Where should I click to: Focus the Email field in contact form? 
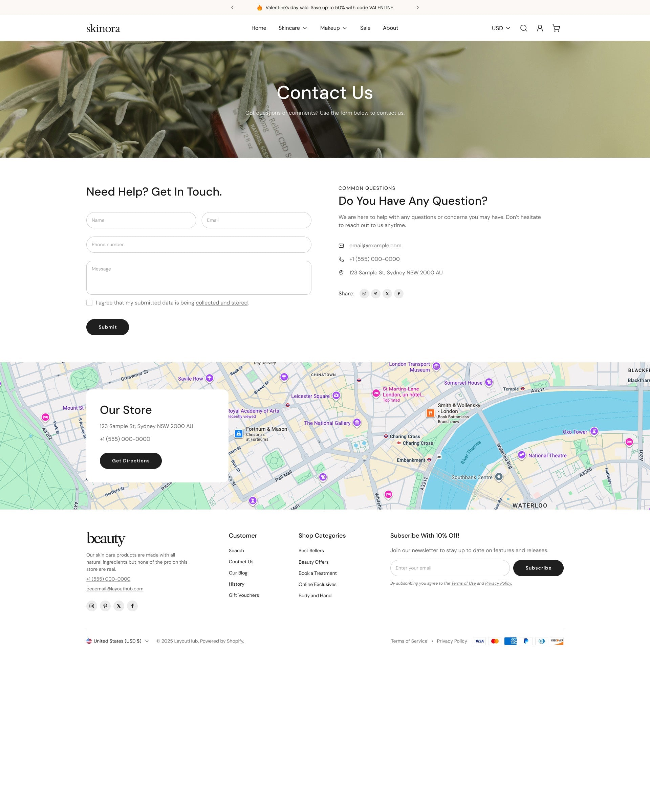click(257, 220)
